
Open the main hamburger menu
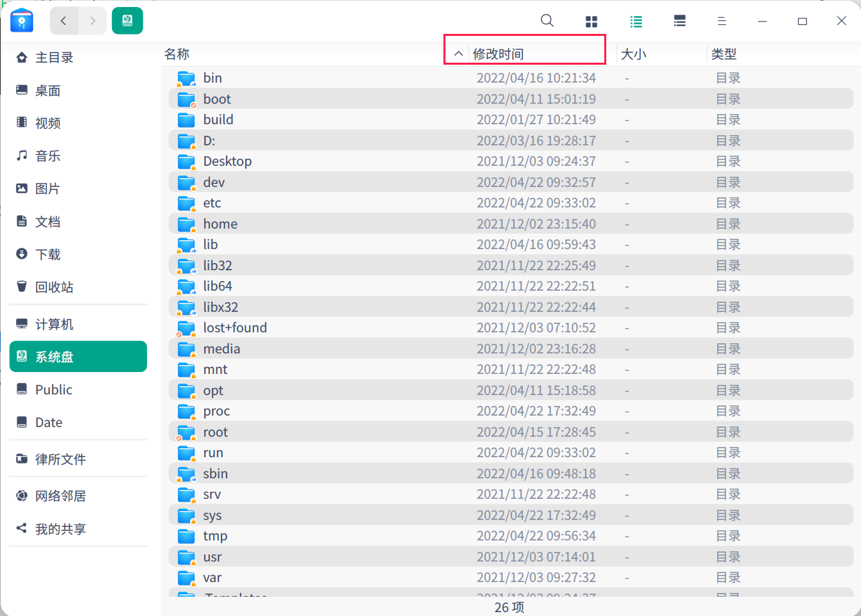click(x=721, y=21)
